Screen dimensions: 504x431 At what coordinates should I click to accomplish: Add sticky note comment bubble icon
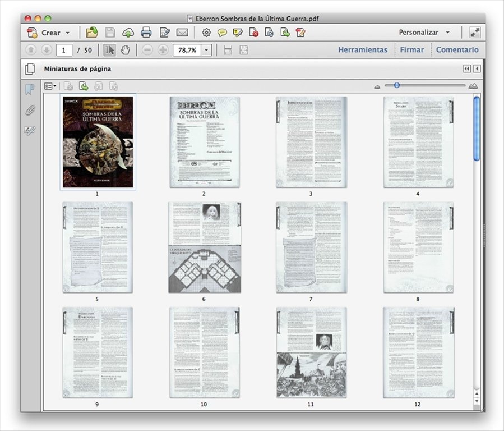point(222,33)
